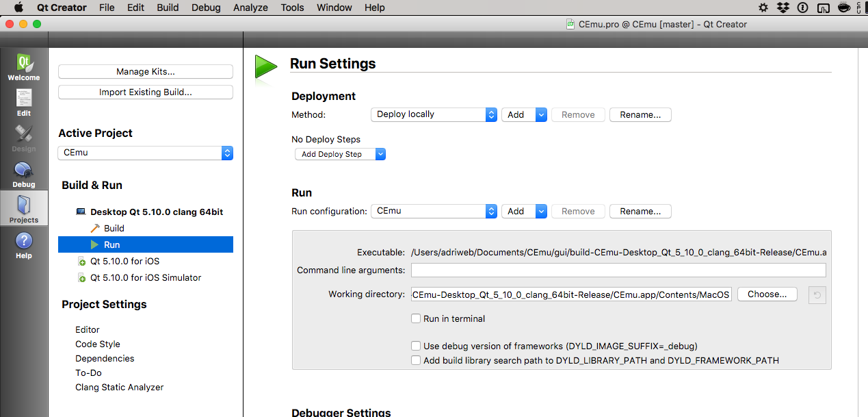Viewport: 868px width, 417px height.
Task: Toggle Use debug version of frameworks
Action: click(416, 346)
